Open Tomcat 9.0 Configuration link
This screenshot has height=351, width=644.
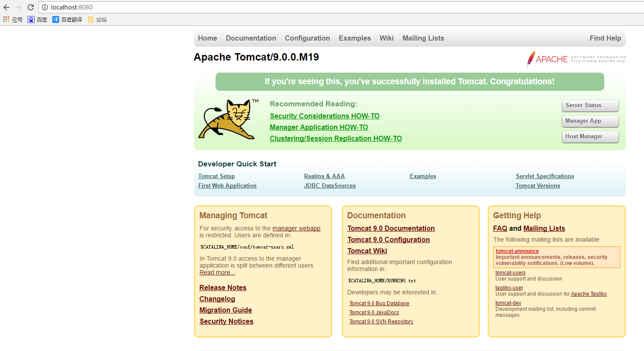(x=388, y=239)
